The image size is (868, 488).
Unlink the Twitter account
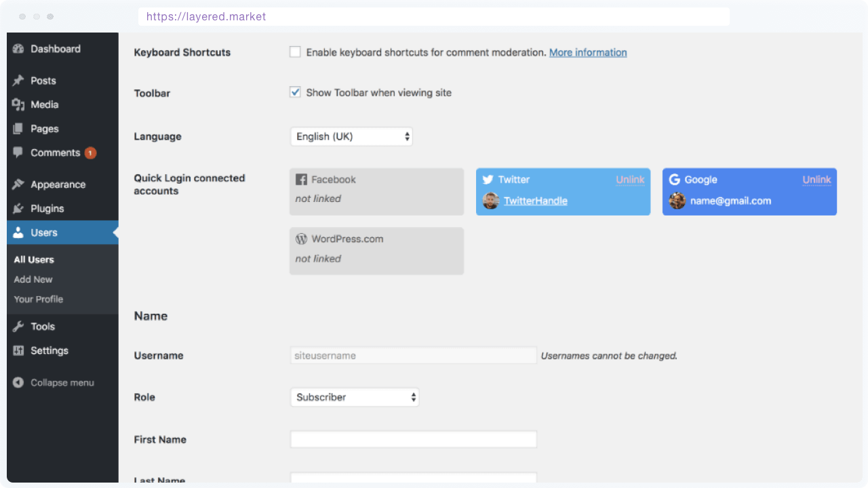630,180
